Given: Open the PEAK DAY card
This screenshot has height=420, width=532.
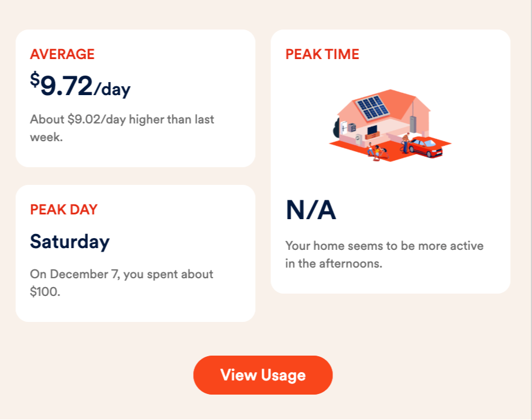Looking at the screenshot, I should [x=135, y=253].
